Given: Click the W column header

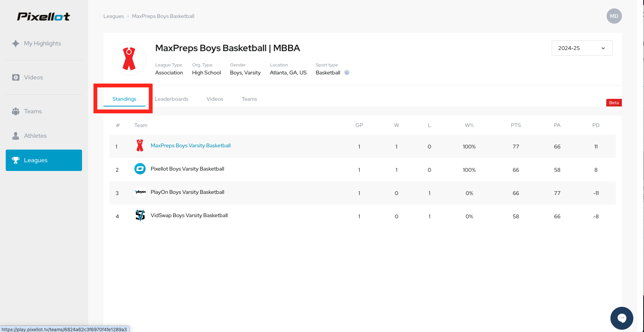Looking at the screenshot, I should click(396, 125).
